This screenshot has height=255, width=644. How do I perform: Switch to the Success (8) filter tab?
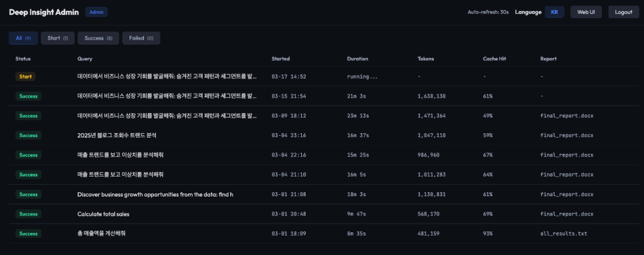coord(98,38)
